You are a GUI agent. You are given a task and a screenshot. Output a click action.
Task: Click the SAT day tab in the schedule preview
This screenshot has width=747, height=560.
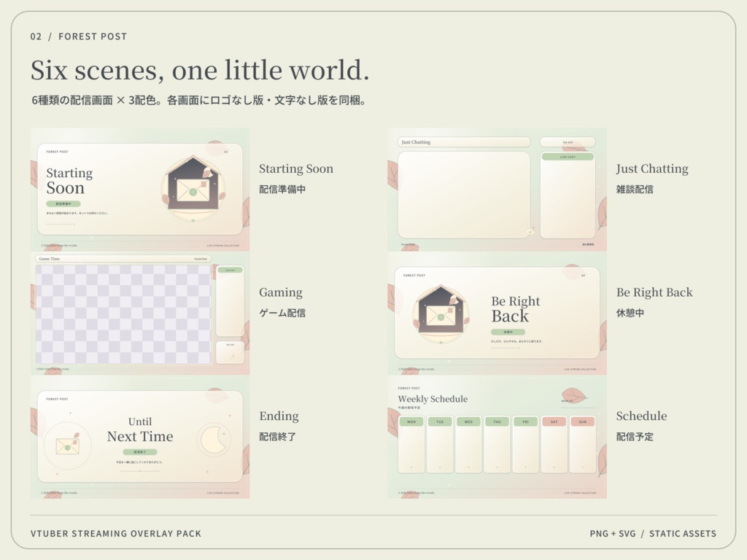coord(554,422)
